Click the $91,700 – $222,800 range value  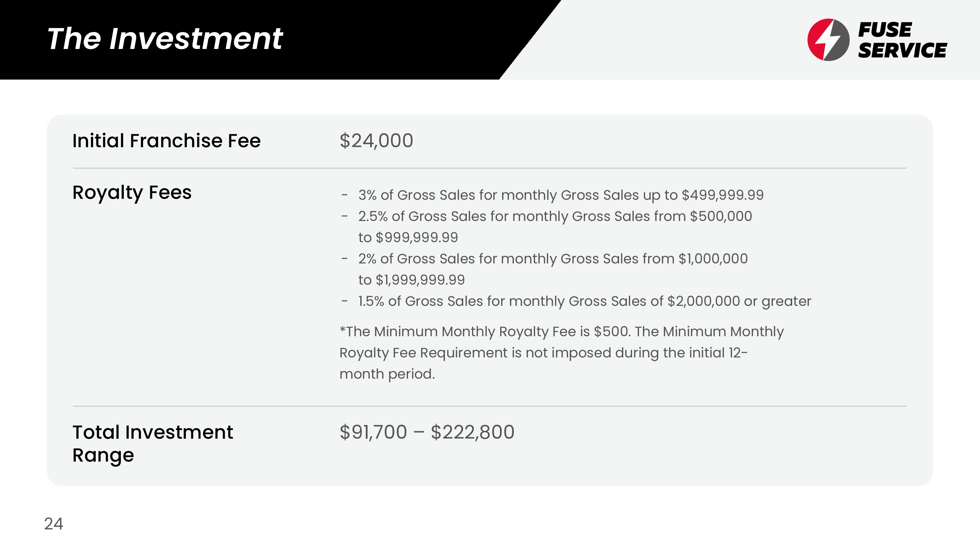click(x=427, y=433)
